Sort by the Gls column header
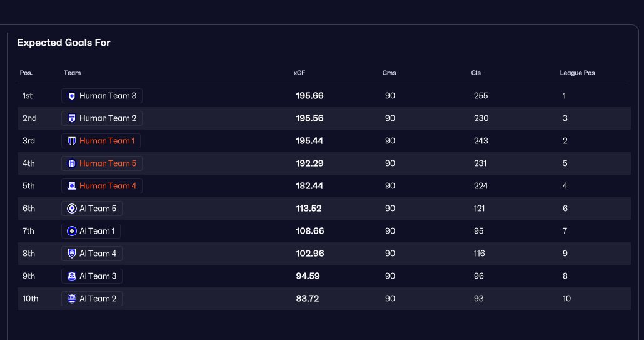 (x=476, y=73)
